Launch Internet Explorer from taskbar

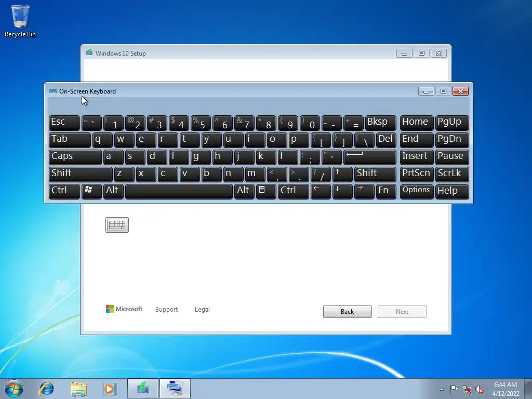click(46, 389)
